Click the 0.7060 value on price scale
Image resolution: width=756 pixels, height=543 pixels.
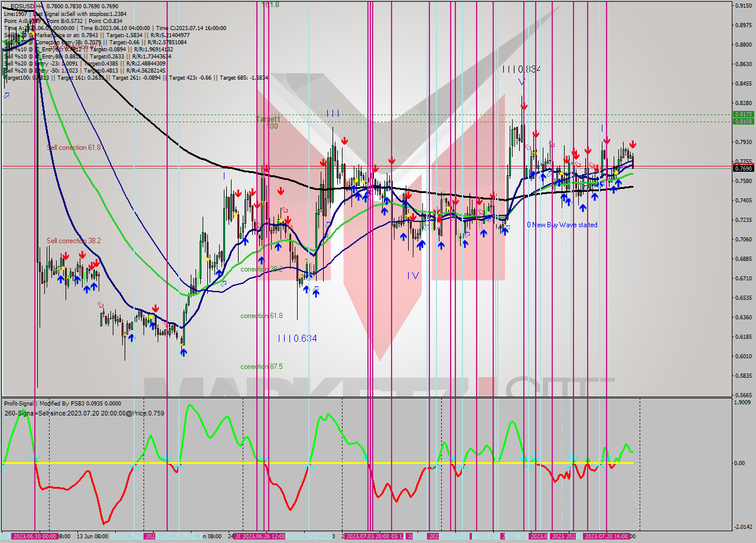[x=743, y=239]
